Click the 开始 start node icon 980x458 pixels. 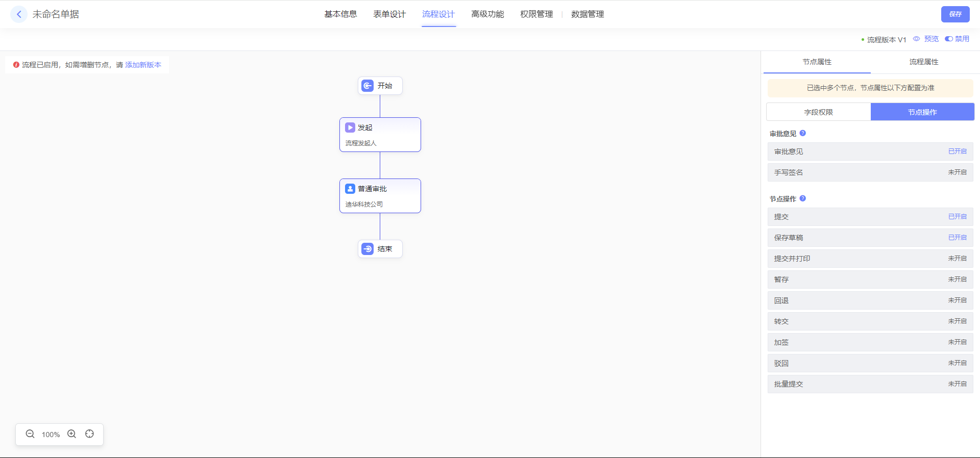tap(367, 86)
